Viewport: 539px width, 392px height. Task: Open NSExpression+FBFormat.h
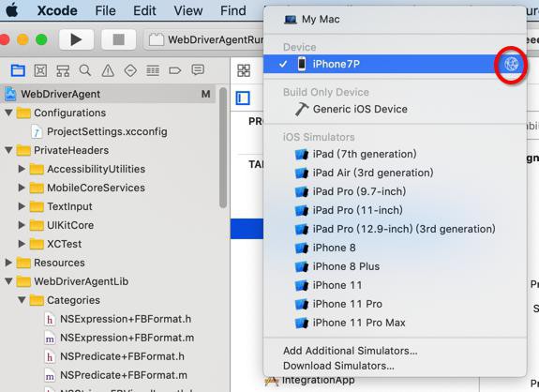pos(126,319)
